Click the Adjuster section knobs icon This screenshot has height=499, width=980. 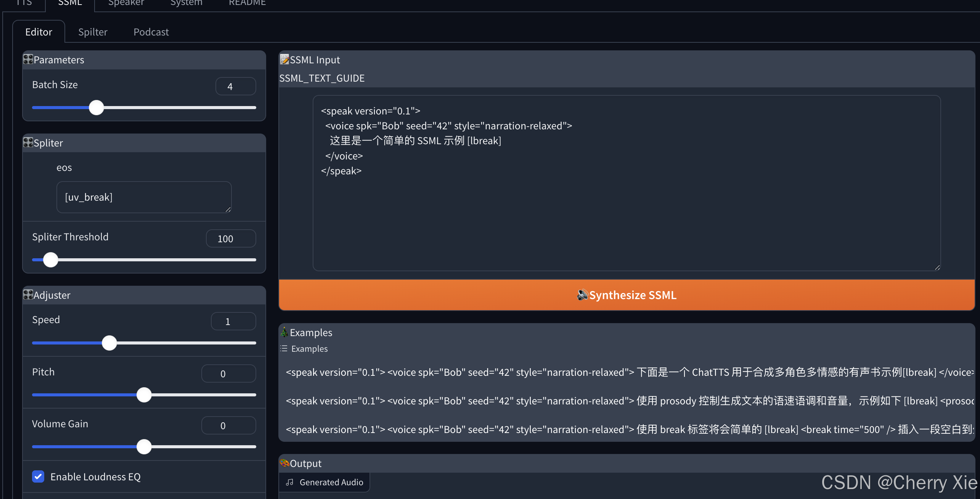coord(28,295)
